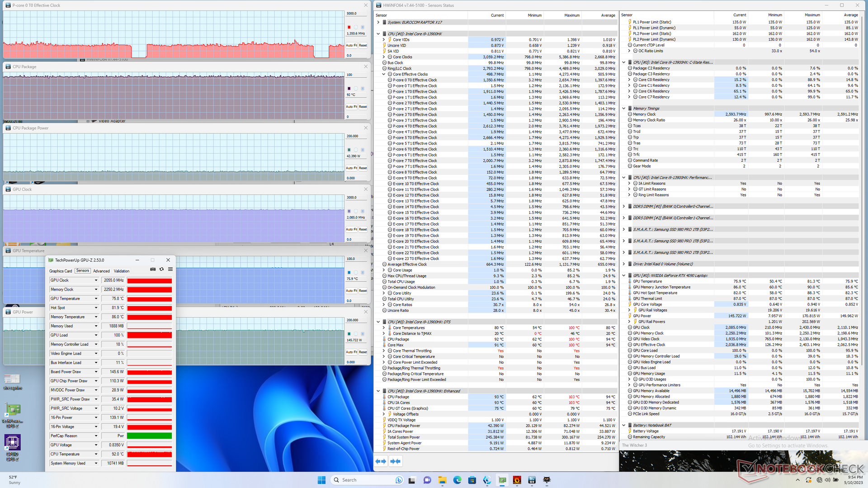Switch to FurMark from the taskbar
868x488 pixels.
click(517, 480)
